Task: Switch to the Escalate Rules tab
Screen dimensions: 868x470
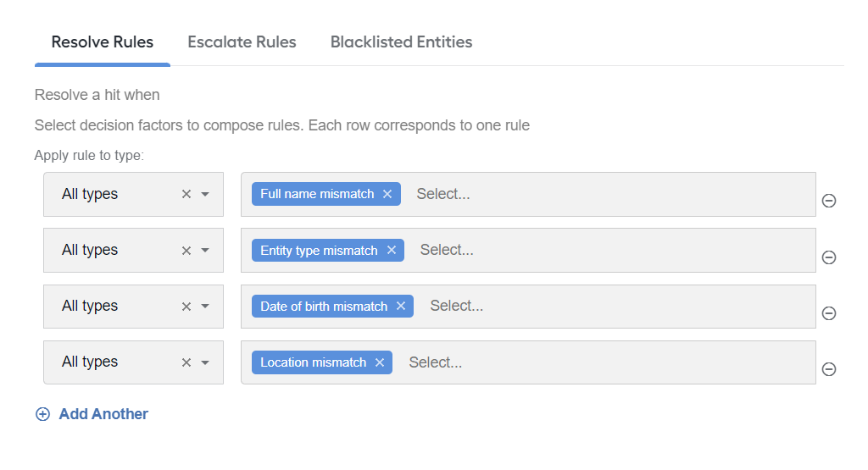Action: point(242,42)
